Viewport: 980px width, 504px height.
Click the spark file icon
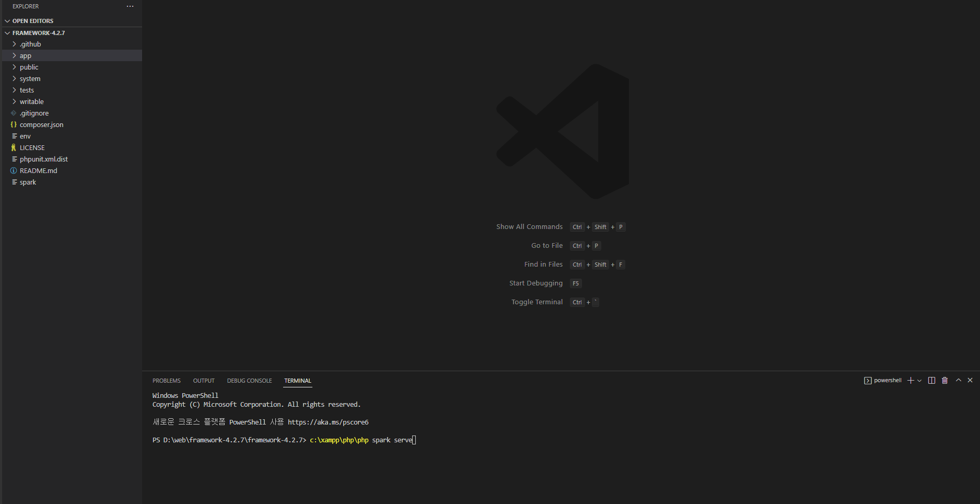pyautogui.click(x=14, y=182)
